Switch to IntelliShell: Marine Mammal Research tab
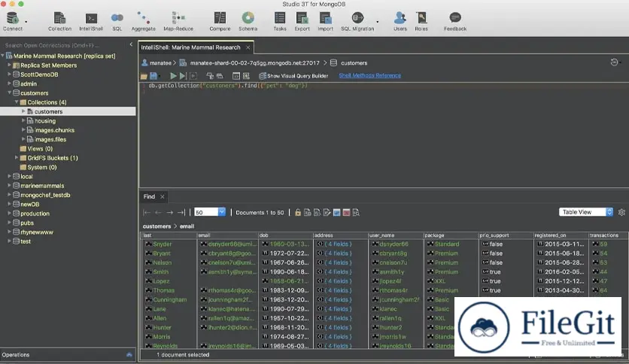629x364 pixels. [x=190, y=47]
